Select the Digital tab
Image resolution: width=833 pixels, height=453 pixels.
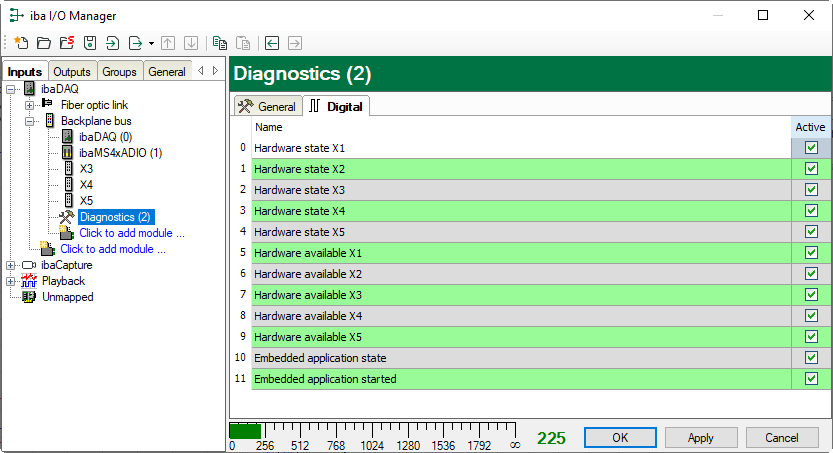[x=336, y=106]
